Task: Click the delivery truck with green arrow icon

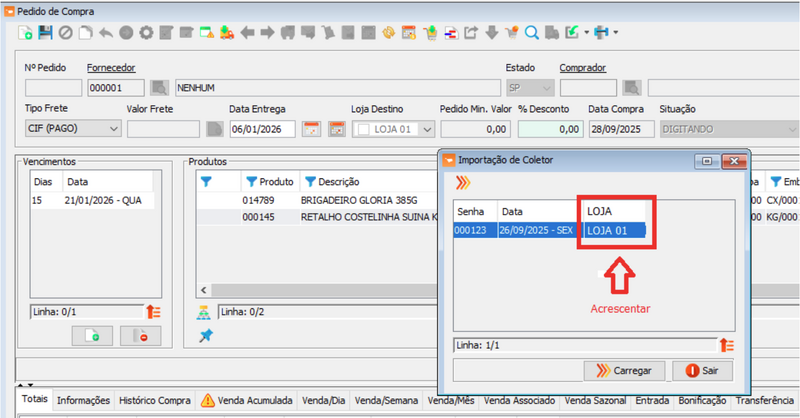Action: click(x=227, y=32)
